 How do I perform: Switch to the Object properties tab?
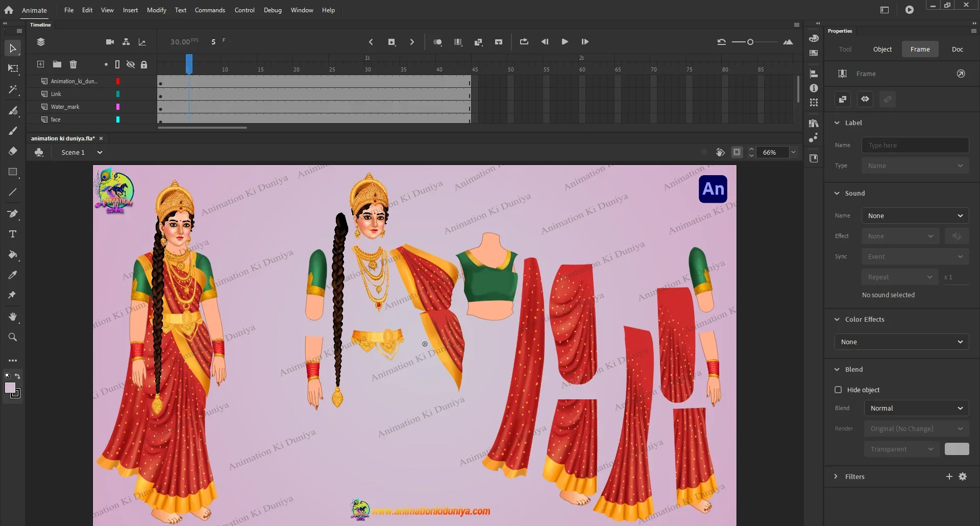point(882,50)
